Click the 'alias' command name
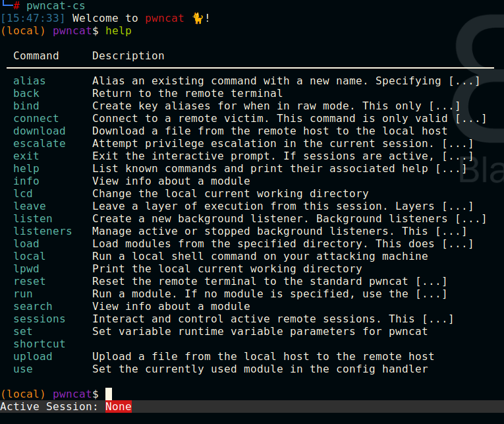The image size is (504, 424). click(x=29, y=80)
